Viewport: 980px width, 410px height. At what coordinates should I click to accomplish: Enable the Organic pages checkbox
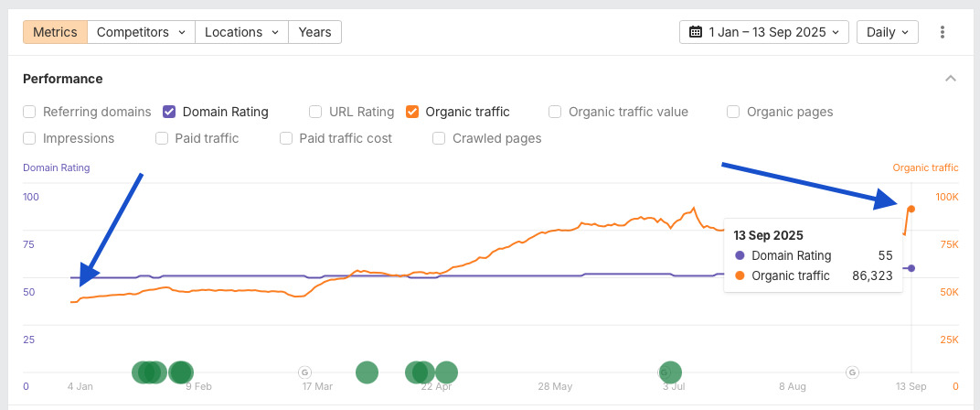point(734,112)
